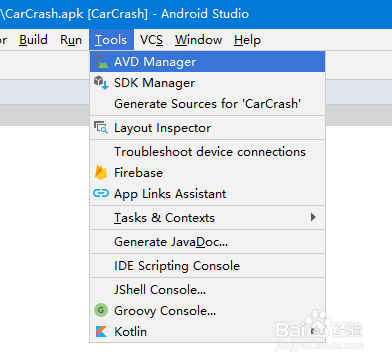The image size is (392, 363).
Task: Open the Window menu
Action: tap(199, 40)
